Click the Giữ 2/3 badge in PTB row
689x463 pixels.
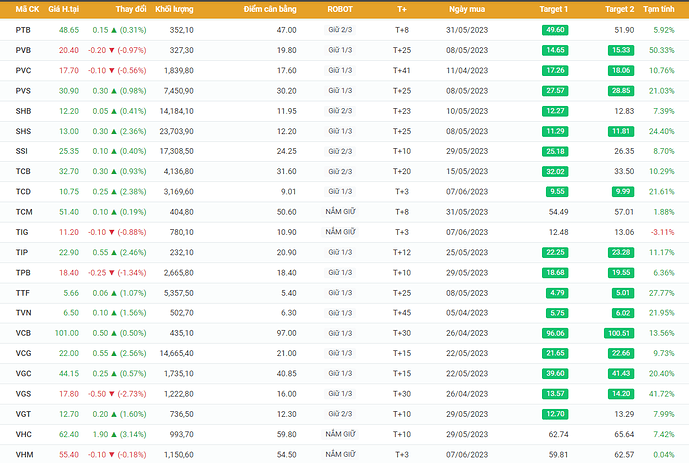341,30
